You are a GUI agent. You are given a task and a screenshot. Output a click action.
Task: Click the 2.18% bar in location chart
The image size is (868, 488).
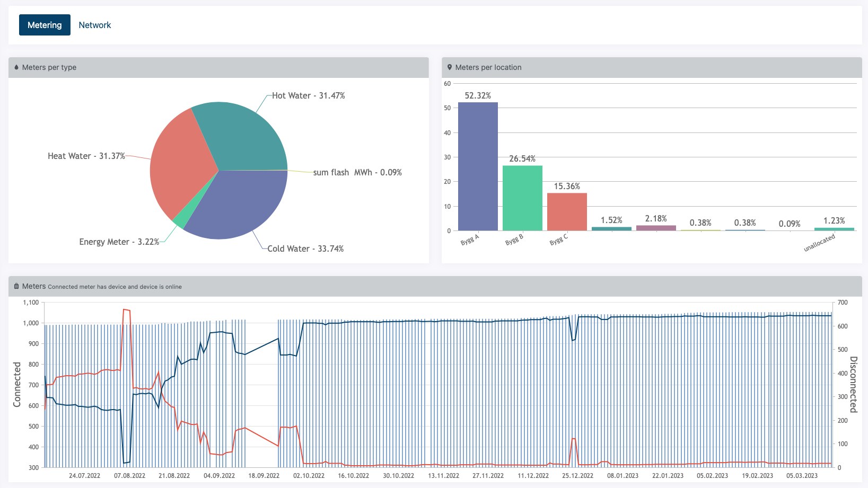[x=656, y=228]
